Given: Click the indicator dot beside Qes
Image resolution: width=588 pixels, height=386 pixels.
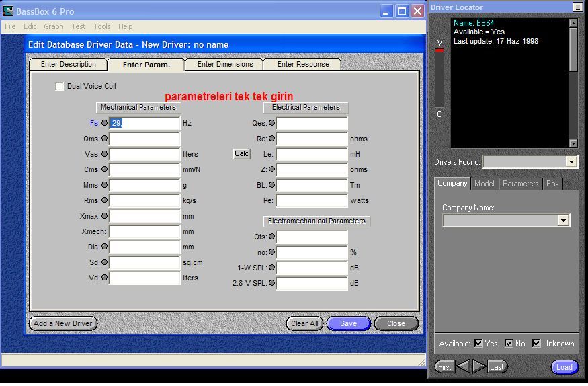Looking at the screenshot, I should (x=271, y=123).
